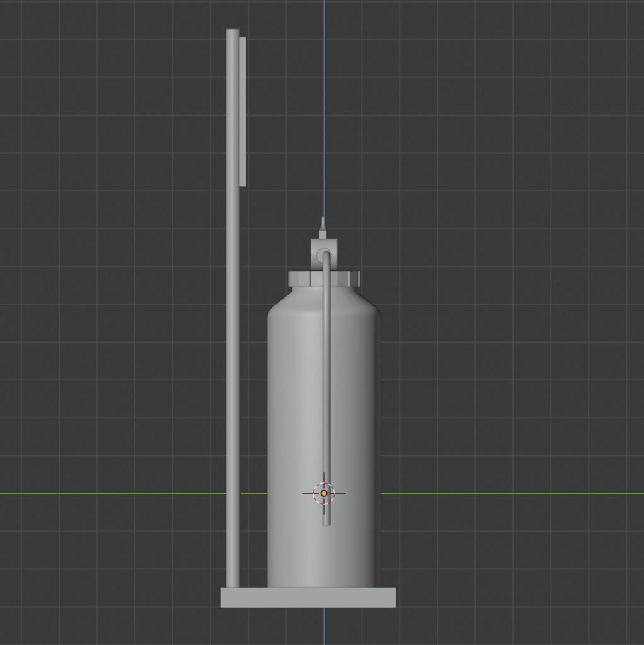Select the thin plate attached to the pole
This screenshot has width=644, height=645.
243,111
